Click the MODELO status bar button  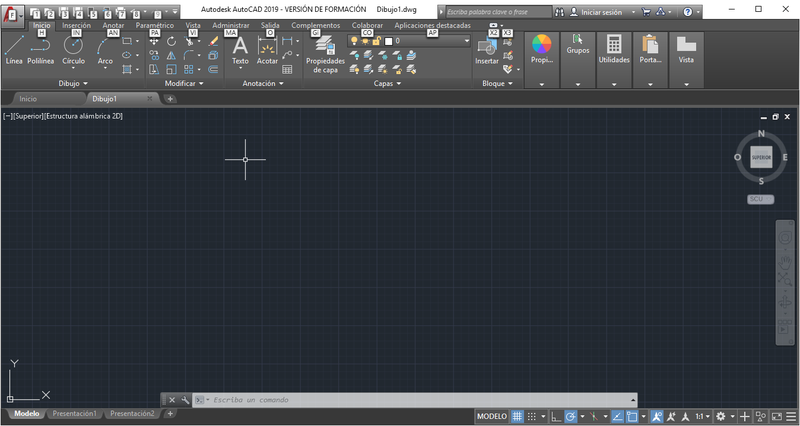[x=491, y=416]
